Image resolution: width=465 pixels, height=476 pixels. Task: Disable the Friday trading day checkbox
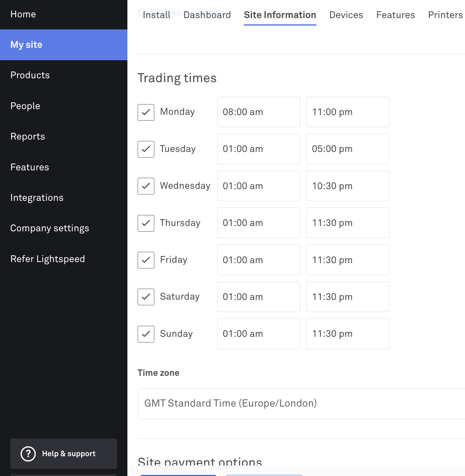146,260
